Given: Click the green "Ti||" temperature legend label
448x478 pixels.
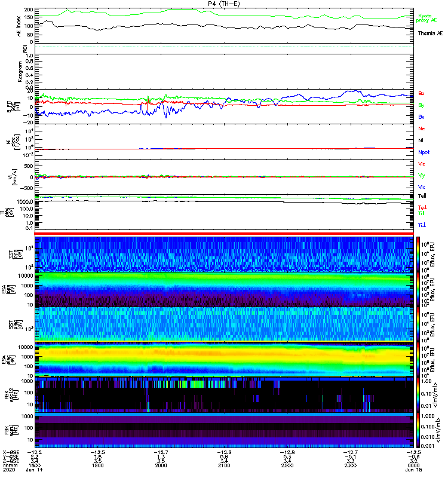Looking at the screenshot, I should 421,213.
